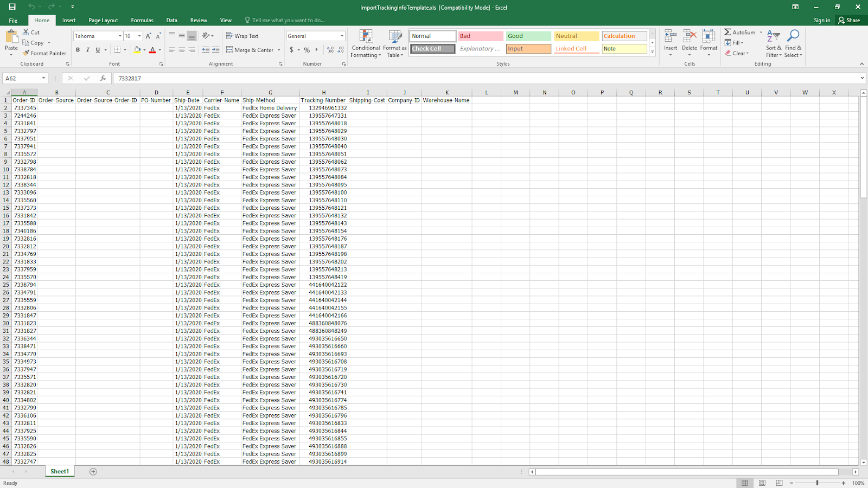
Task: Open the File tab
Action: tap(13, 20)
